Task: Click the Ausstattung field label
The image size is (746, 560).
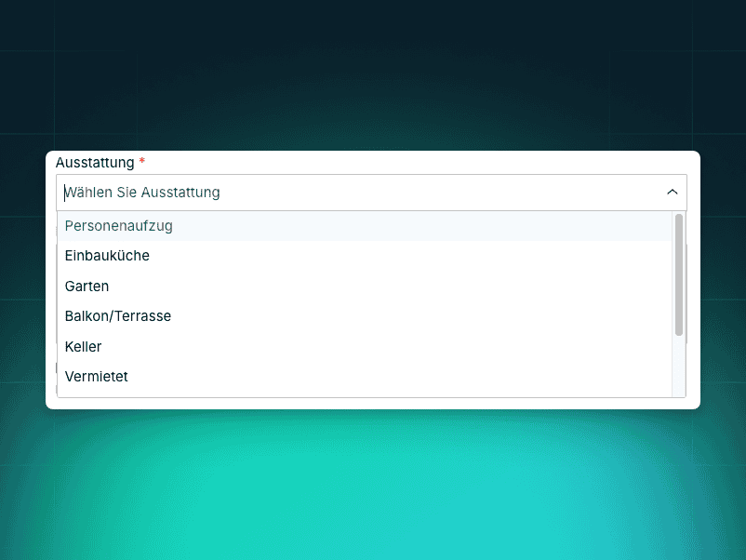Action: click(95, 163)
